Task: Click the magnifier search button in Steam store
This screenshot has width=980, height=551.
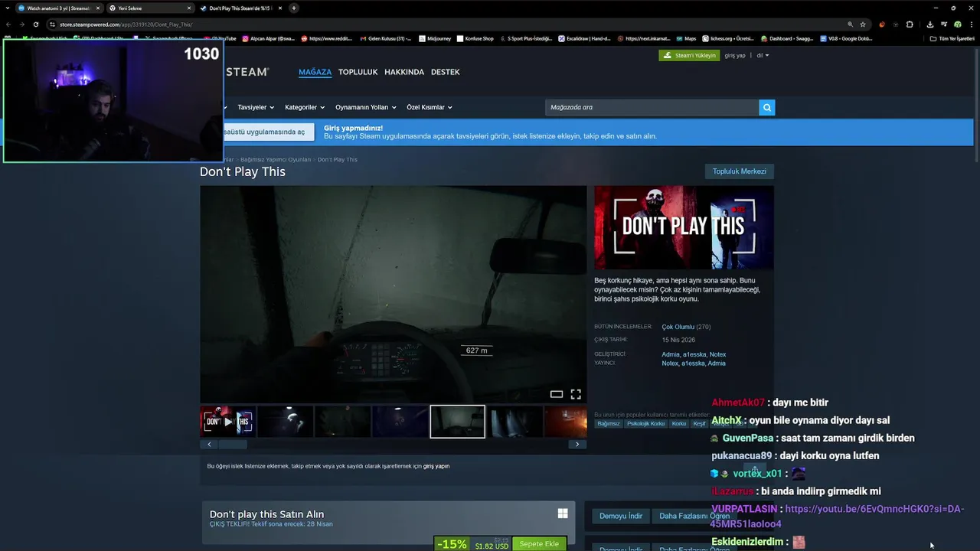Action: click(x=766, y=107)
